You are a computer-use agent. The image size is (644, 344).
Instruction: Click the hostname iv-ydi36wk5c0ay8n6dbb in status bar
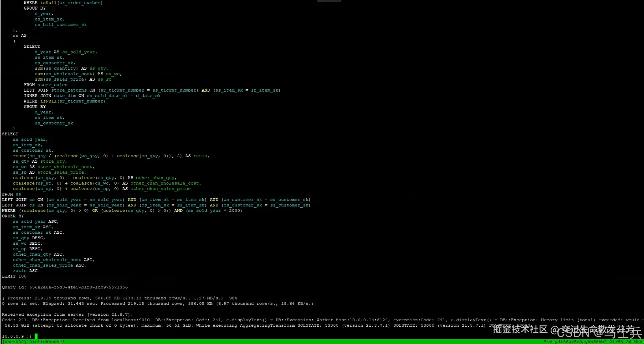coord(575,342)
